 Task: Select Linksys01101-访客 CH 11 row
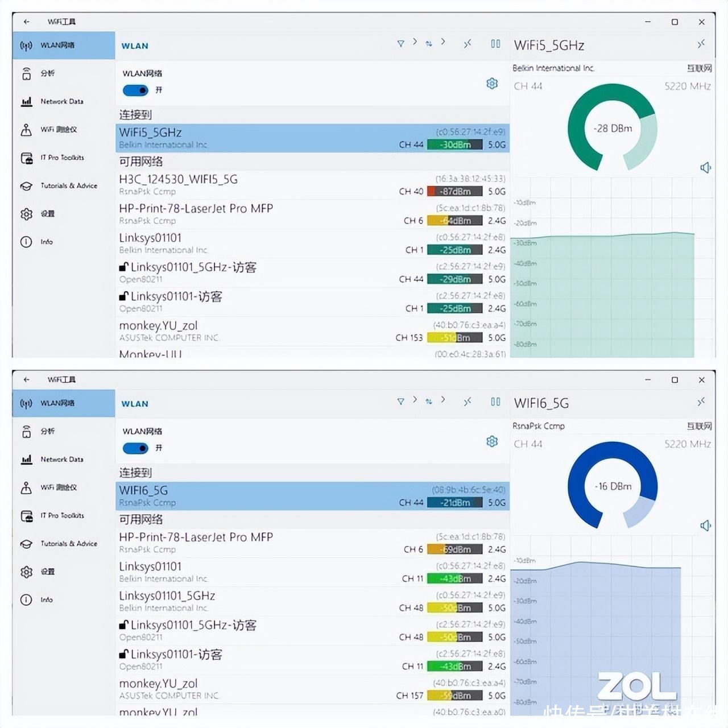coord(312,660)
